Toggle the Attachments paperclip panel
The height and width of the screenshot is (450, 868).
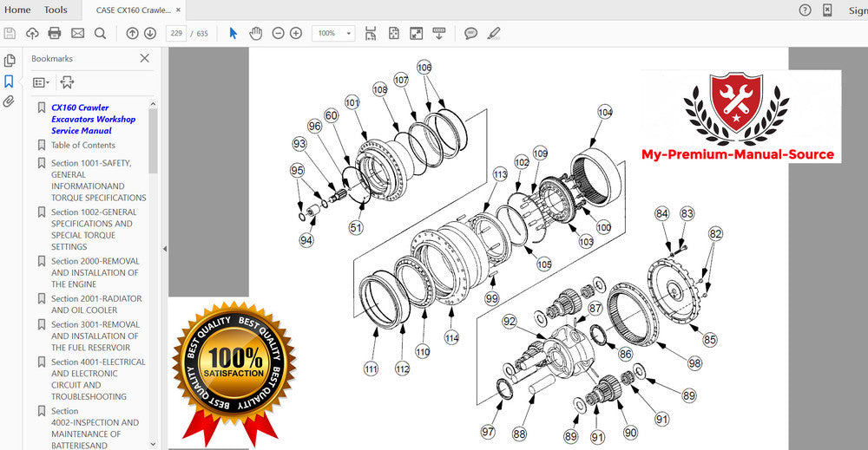click(x=10, y=101)
